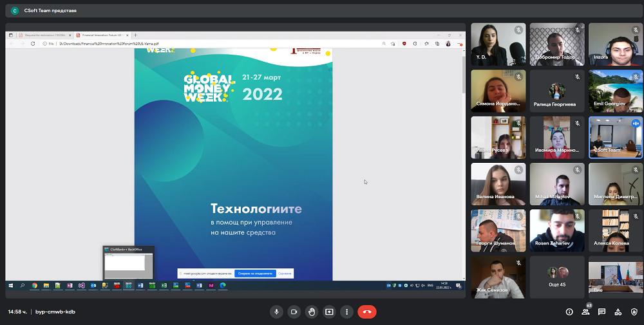Raise hand in the meeting

(x=312, y=312)
